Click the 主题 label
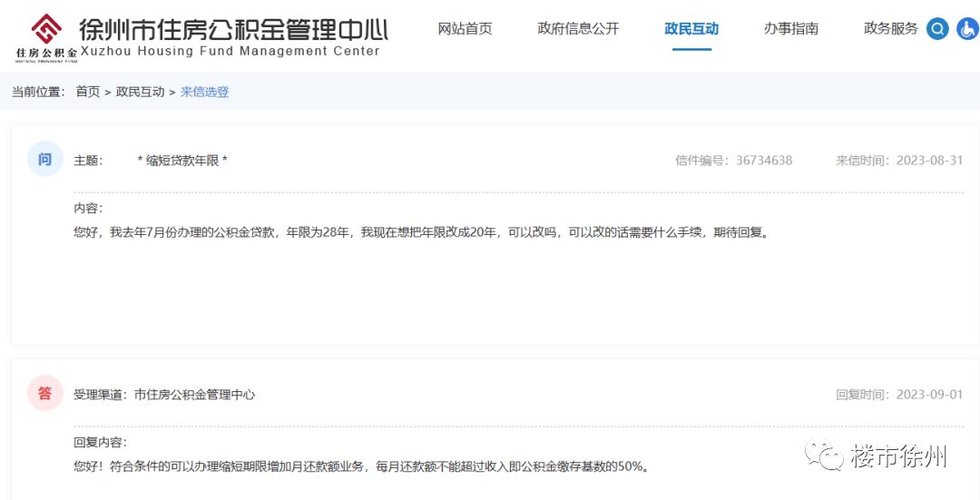980x500 pixels. pos(88,161)
